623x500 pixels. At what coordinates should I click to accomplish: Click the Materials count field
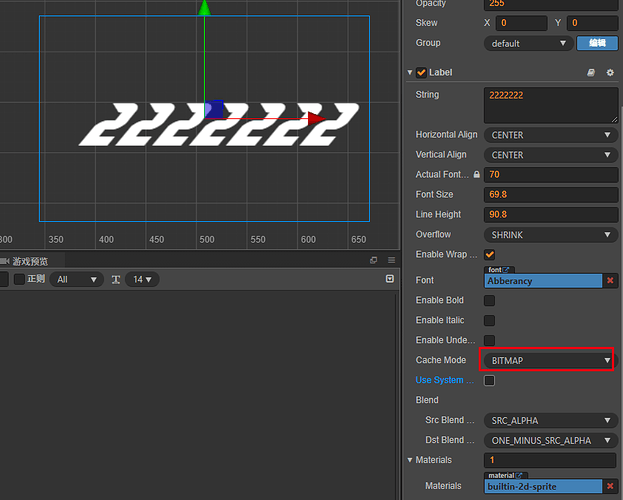[551, 460]
